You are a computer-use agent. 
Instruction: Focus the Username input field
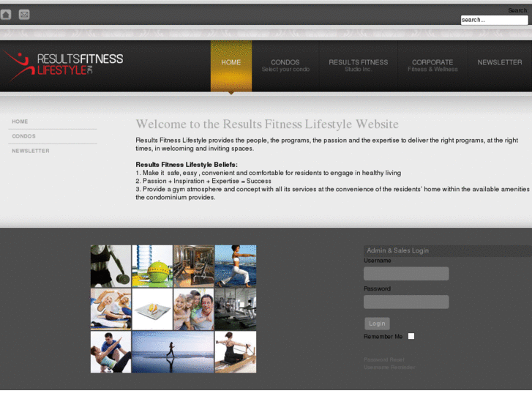pos(406,274)
